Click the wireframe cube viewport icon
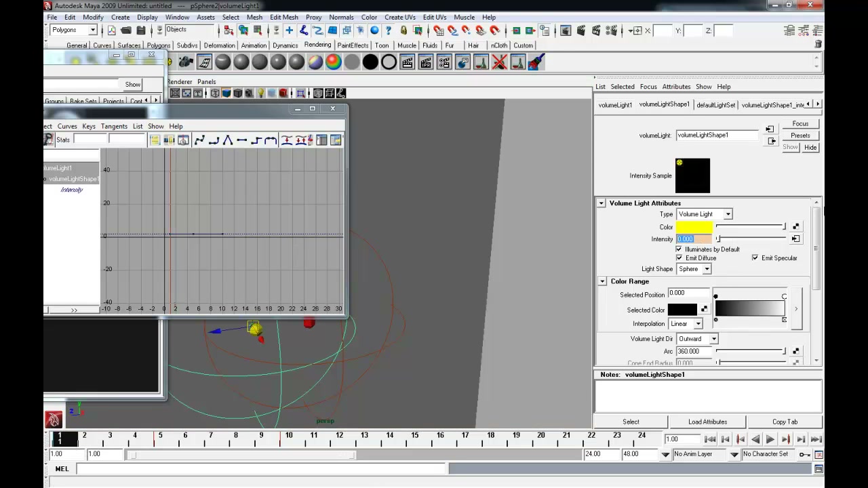Image resolution: width=868 pixels, height=488 pixels. tap(215, 94)
